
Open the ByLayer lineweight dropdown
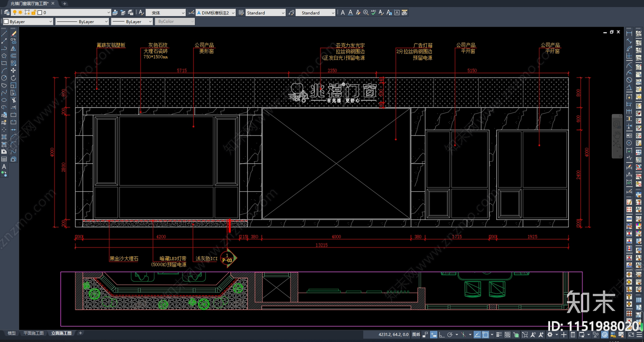150,22
